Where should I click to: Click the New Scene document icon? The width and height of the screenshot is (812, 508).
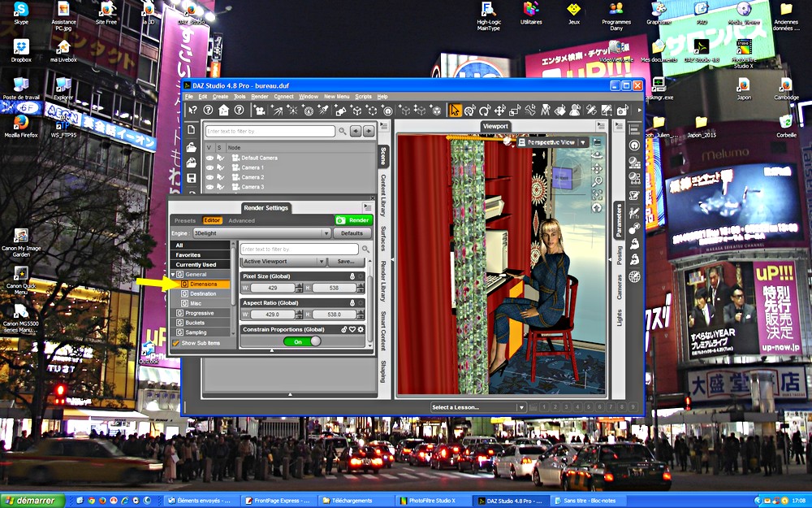[x=191, y=129]
